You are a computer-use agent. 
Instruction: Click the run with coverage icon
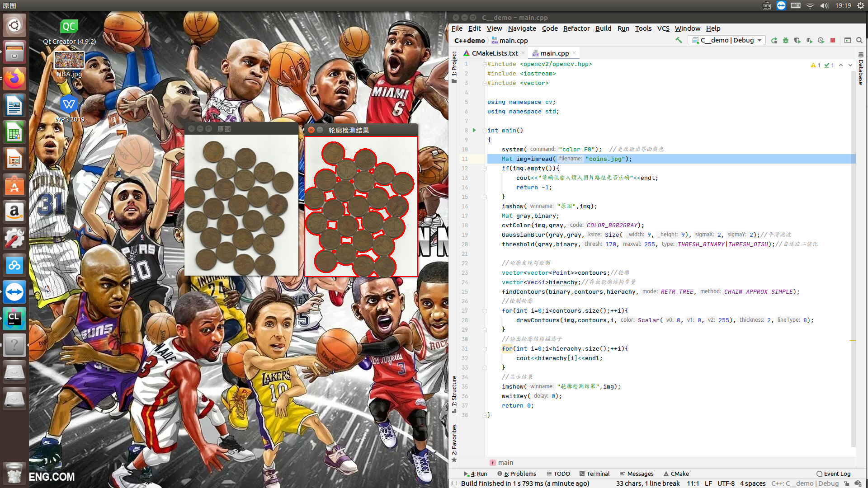pos(797,40)
